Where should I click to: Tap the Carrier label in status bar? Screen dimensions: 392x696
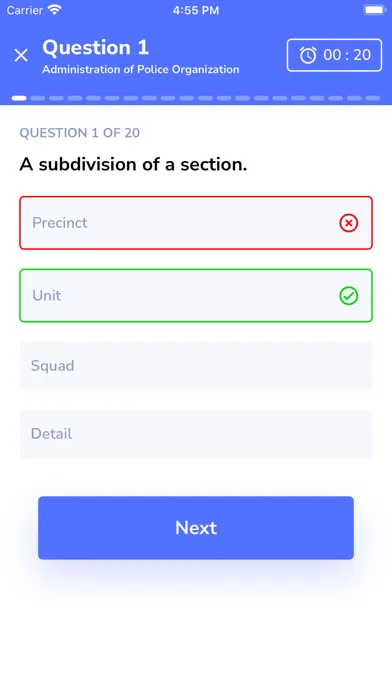pyautogui.click(x=24, y=10)
